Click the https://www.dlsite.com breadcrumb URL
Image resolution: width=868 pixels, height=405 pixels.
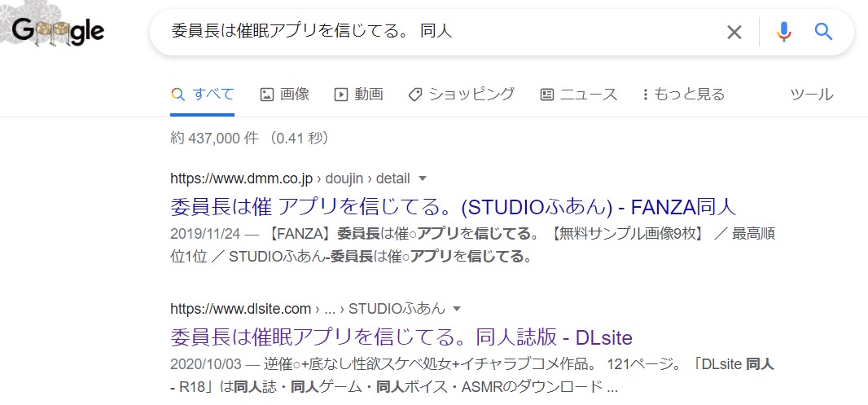point(241,309)
